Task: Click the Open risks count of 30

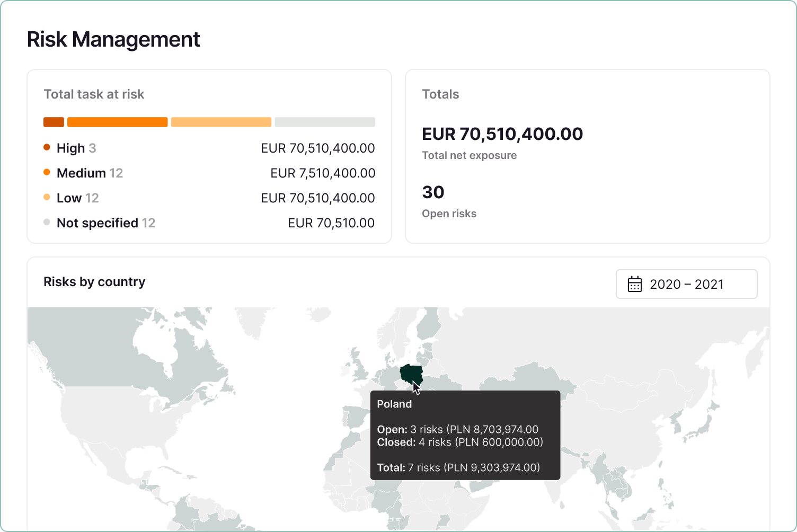Action: [433, 192]
